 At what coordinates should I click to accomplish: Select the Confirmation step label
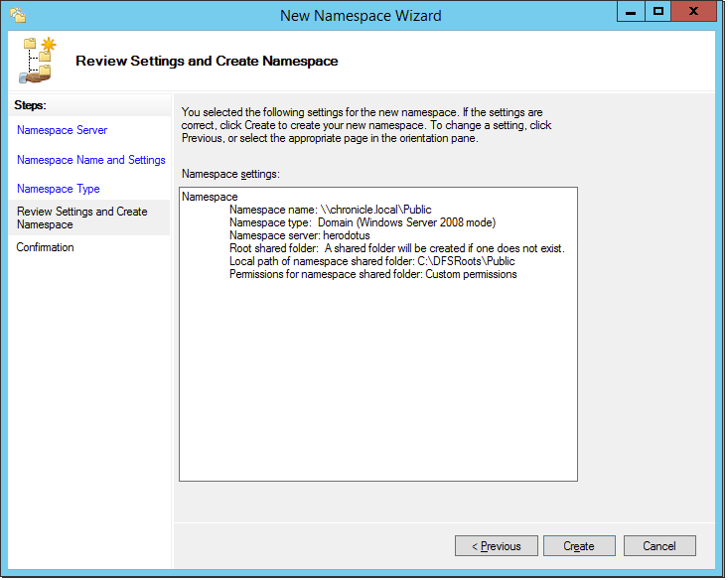point(45,247)
